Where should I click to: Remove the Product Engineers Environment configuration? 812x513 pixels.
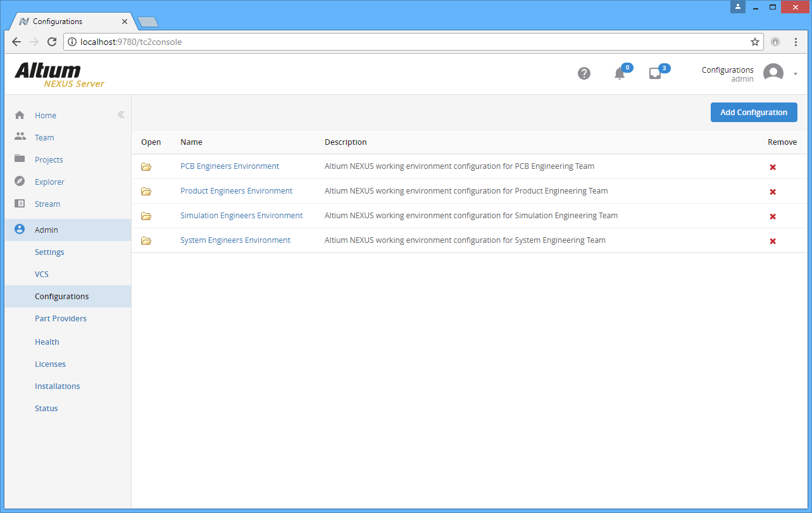(772, 192)
